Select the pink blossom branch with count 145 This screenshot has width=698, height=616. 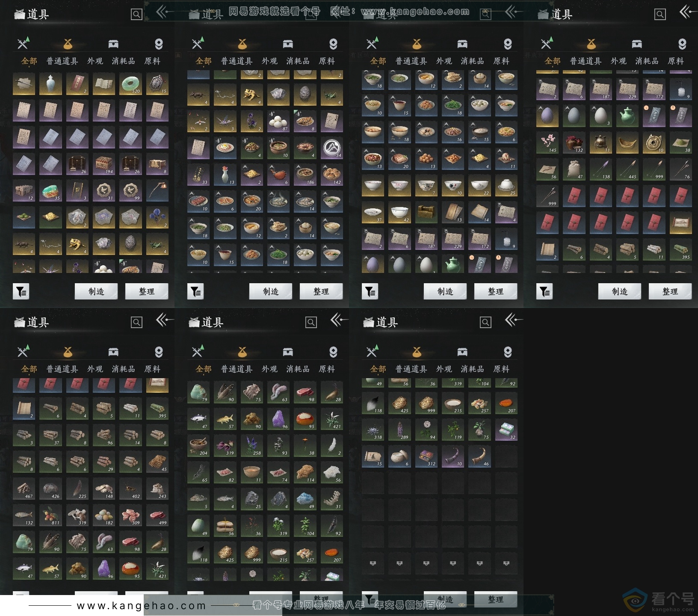547,143
